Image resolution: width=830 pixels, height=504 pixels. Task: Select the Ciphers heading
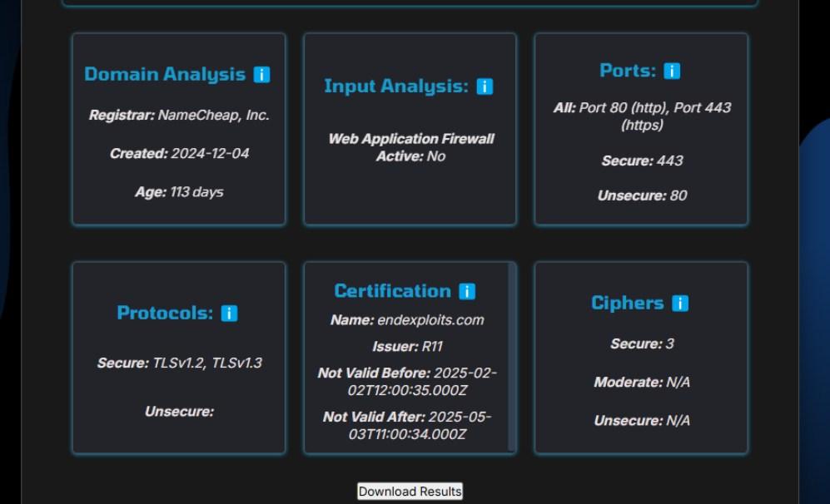coord(627,303)
